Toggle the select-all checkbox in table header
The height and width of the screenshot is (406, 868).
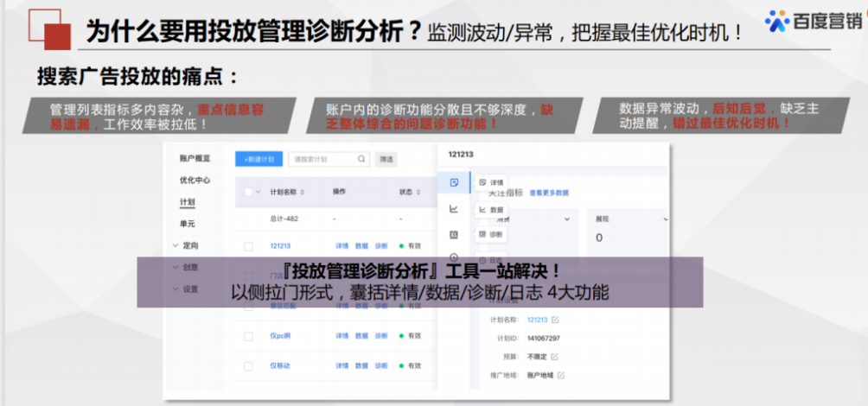click(249, 193)
